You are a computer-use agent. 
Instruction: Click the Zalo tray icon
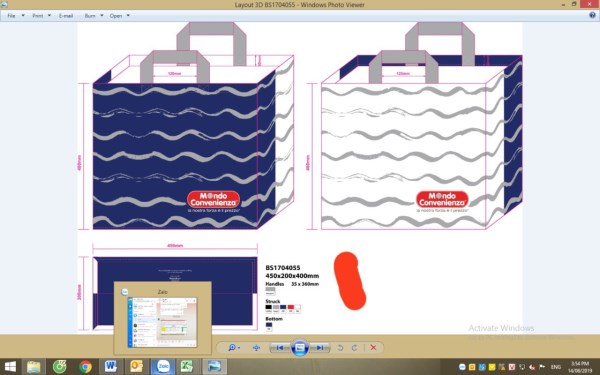462,367
